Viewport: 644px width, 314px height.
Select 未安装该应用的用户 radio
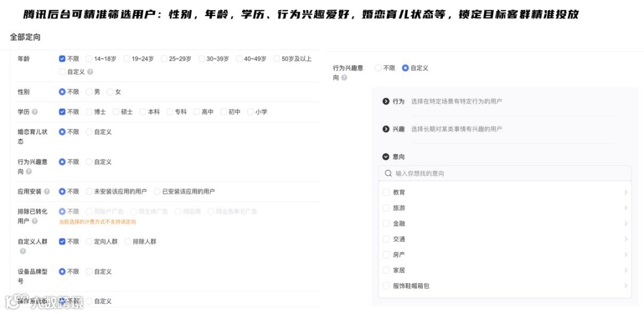click(89, 192)
